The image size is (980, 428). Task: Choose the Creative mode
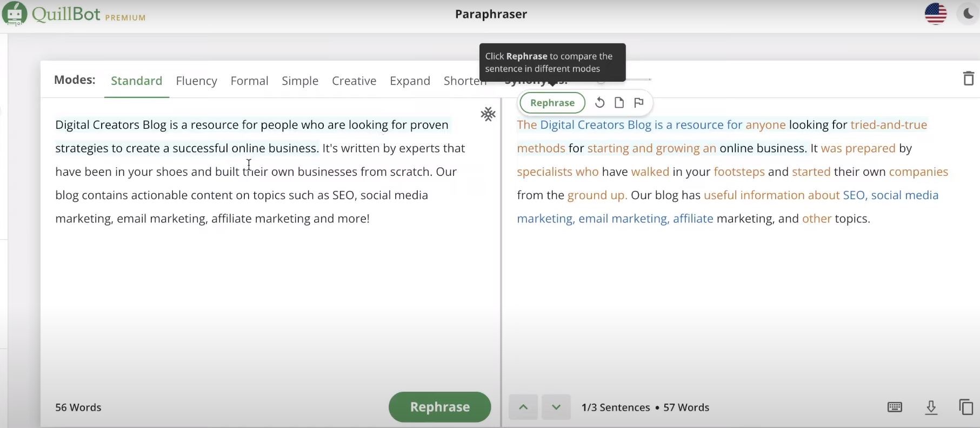tap(354, 81)
